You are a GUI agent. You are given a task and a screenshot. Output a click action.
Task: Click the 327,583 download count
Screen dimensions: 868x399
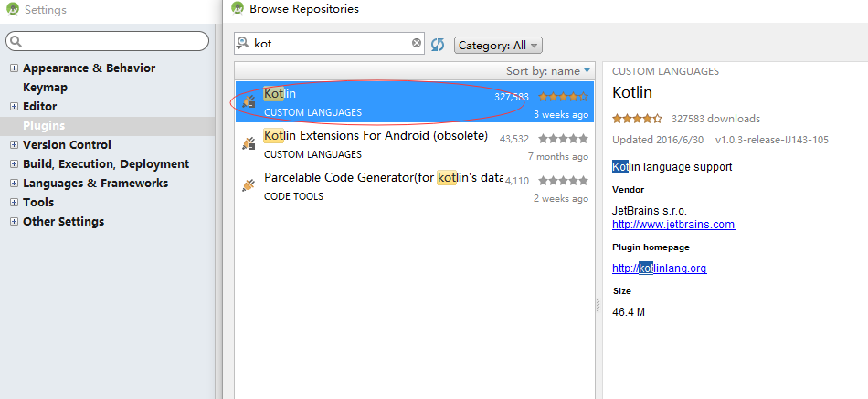[x=512, y=97]
